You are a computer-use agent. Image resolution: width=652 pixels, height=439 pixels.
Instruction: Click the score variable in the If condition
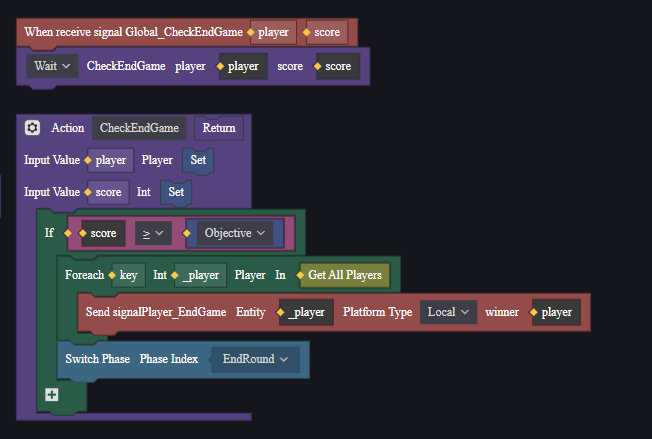pos(104,233)
